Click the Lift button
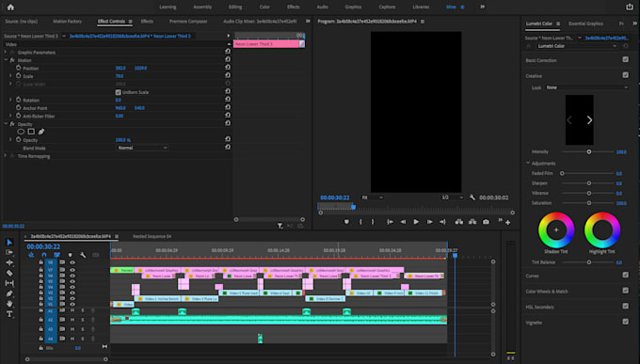The height and width of the screenshot is (364, 640). pos(459,222)
